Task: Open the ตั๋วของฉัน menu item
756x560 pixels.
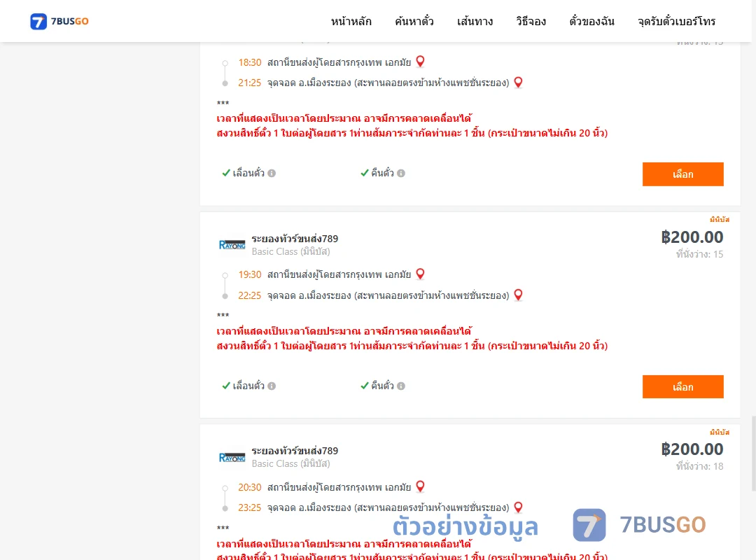Action: (591, 21)
